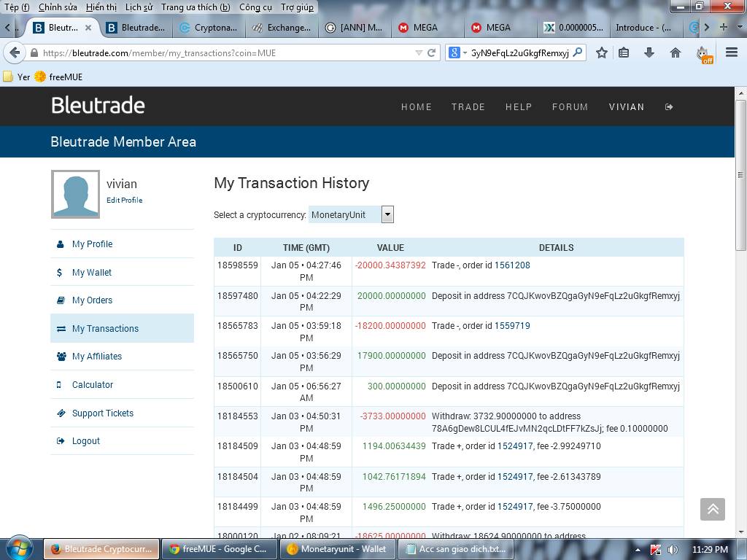
Task: Switch to the Cryptona... tab
Action: [x=209, y=28]
